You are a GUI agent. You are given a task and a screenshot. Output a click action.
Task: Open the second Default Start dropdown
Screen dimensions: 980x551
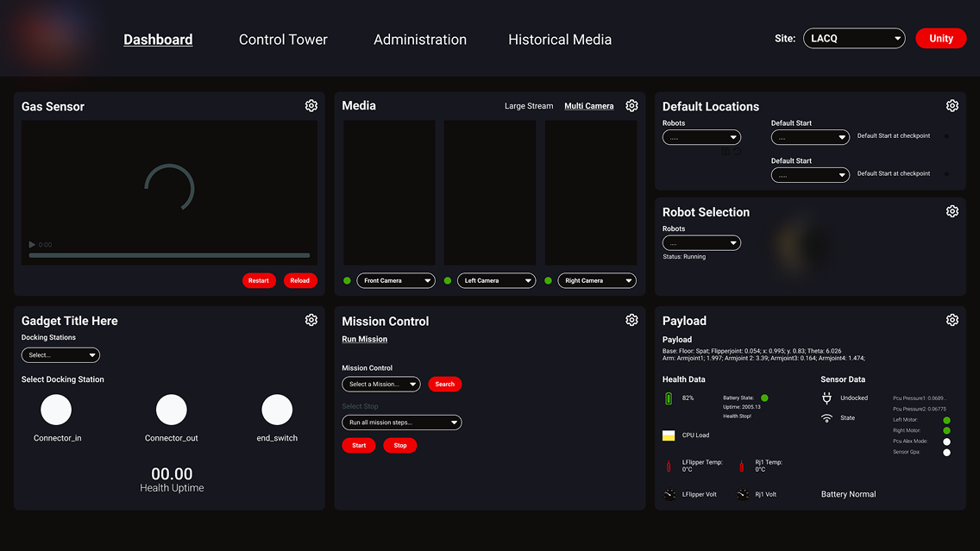811,174
